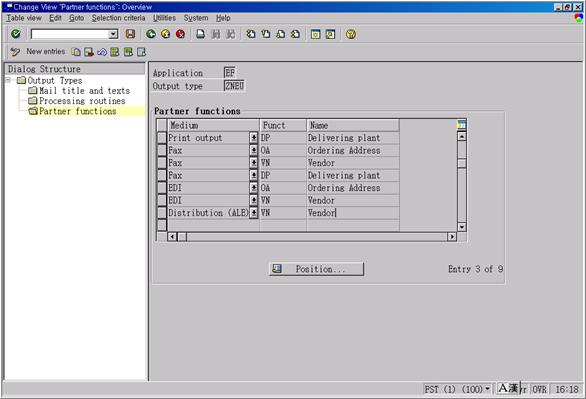Click the green checkmark Enter icon

click(x=15, y=34)
